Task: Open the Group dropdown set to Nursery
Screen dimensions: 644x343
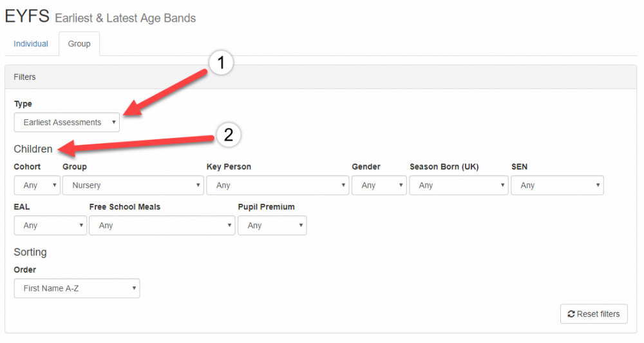Action: pyautogui.click(x=133, y=185)
